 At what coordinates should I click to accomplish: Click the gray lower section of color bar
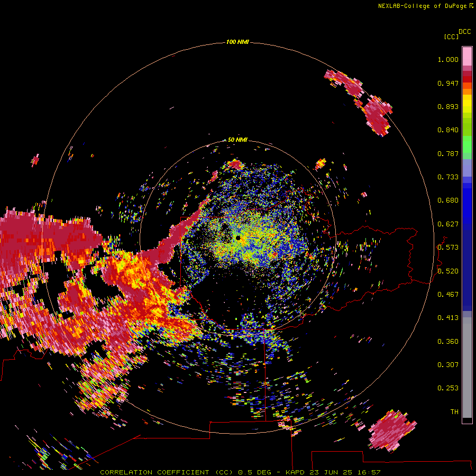[x=467, y=368]
